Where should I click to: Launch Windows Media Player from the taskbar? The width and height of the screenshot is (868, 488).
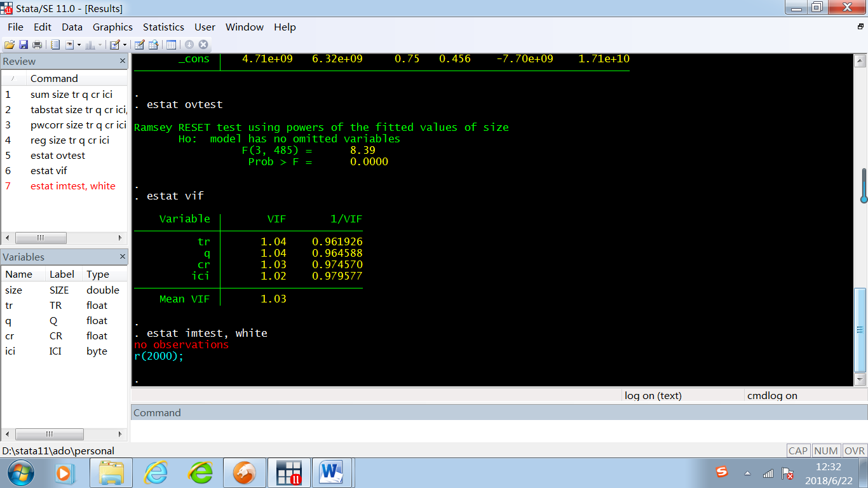pos(64,473)
